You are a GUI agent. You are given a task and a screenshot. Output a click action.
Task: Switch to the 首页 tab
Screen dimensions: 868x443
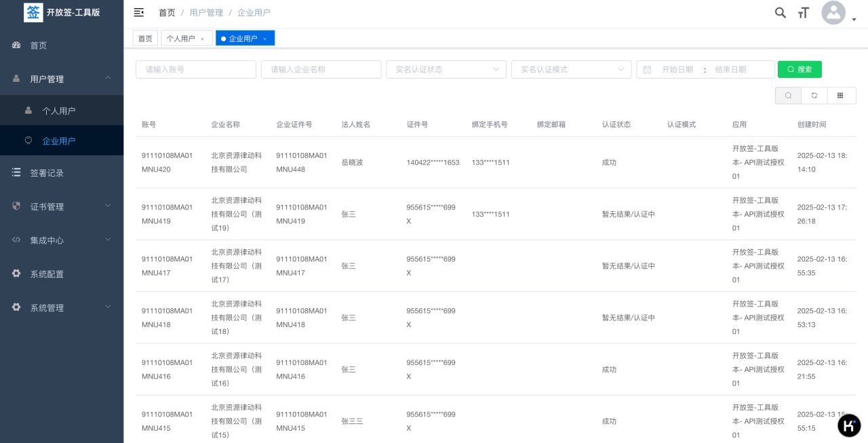pos(145,39)
